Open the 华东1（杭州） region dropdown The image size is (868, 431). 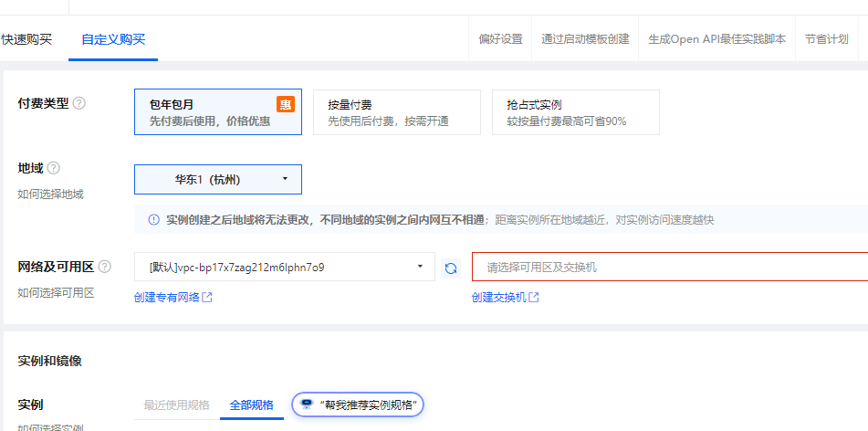click(217, 179)
